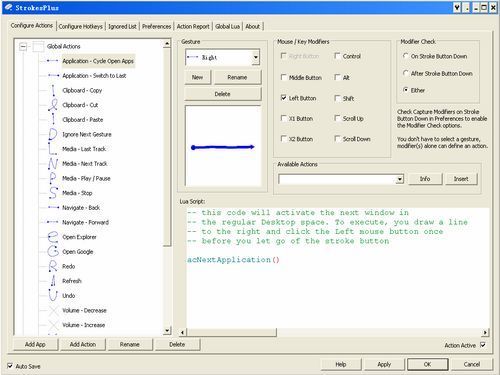Click the Global Actions folder icon
Viewport: 500px width, 375px height.
[38, 46]
